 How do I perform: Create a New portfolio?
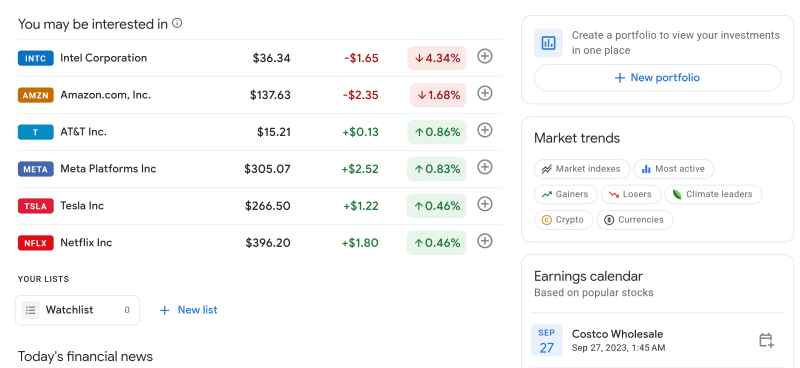pos(657,78)
